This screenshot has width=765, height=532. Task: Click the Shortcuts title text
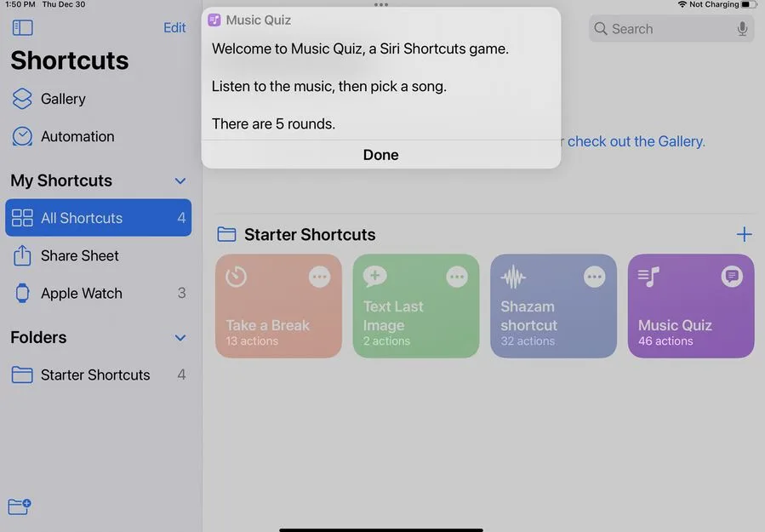(x=70, y=60)
